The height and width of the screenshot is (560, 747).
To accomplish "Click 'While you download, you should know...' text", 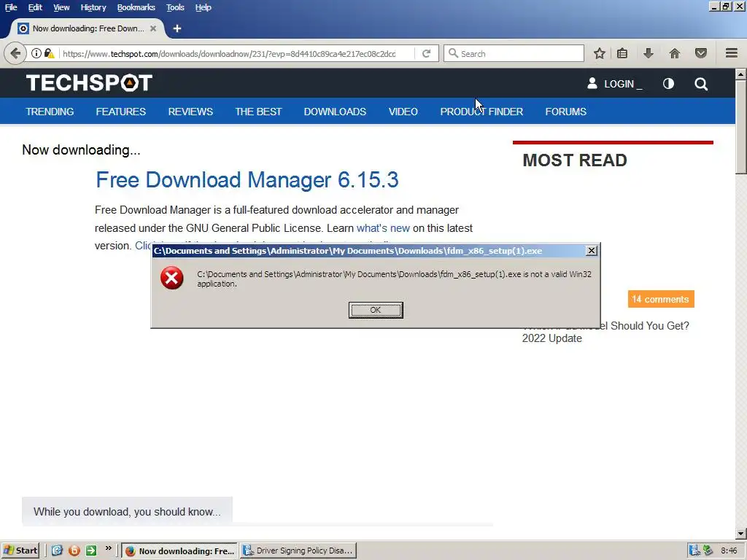I will coord(127,512).
